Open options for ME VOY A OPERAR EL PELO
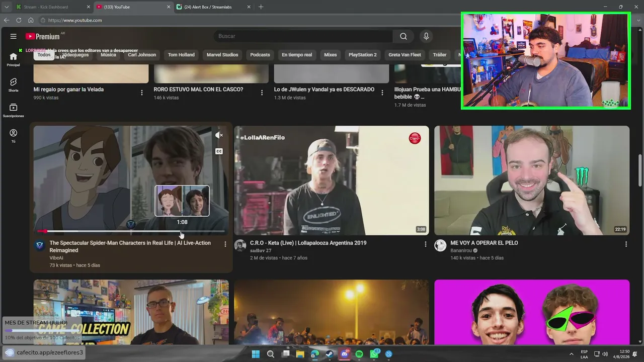 click(x=626, y=244)
